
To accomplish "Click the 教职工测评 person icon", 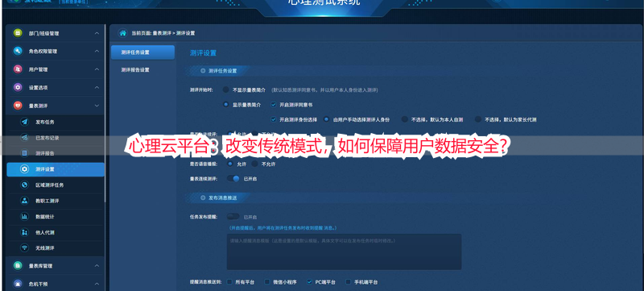I will (25, 201).
